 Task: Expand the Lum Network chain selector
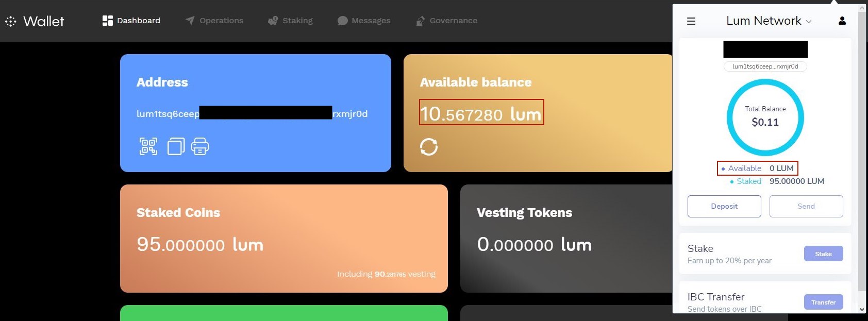tap(769, 21)
